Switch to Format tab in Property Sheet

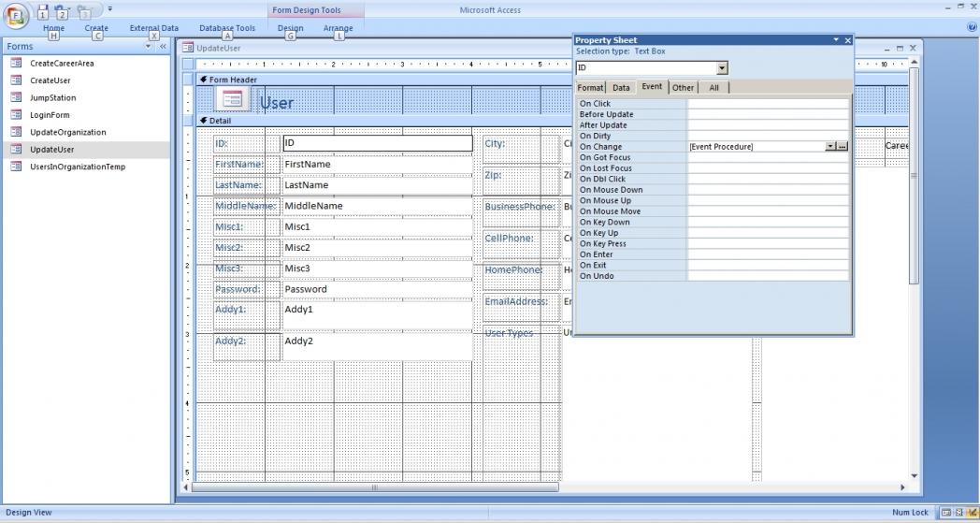[x=590, y=88]
